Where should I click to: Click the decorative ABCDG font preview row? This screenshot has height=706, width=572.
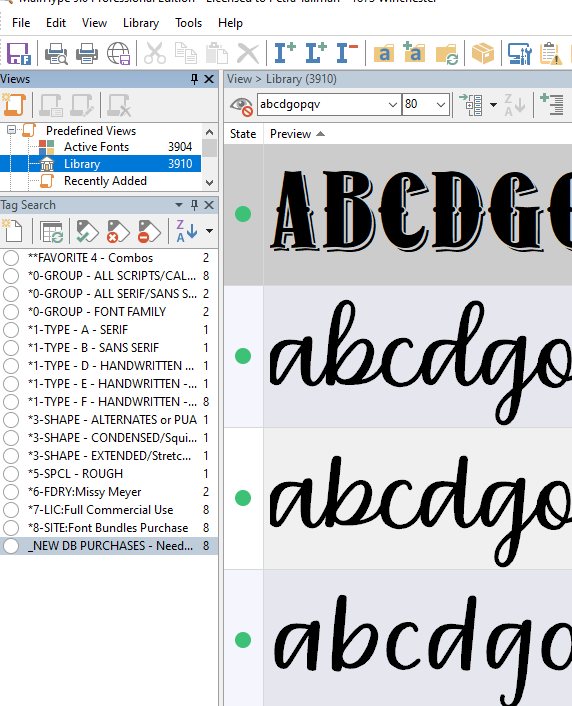point(398,214)
